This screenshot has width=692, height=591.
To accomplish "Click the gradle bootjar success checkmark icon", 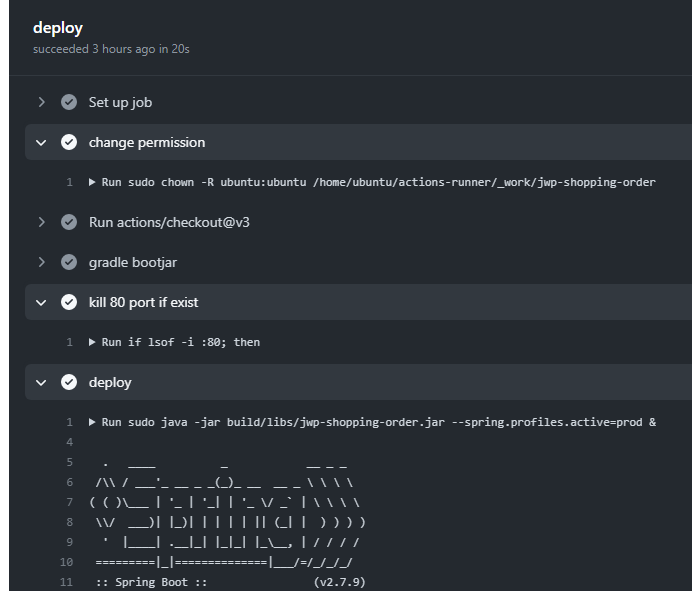I will (x=69, y=262).
